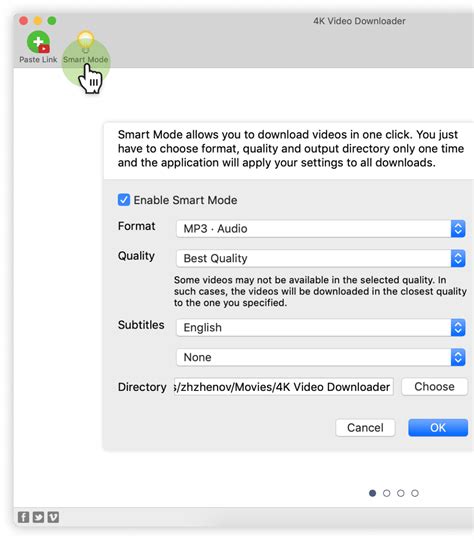Open the None subtitles dropdown

[321, 357]
